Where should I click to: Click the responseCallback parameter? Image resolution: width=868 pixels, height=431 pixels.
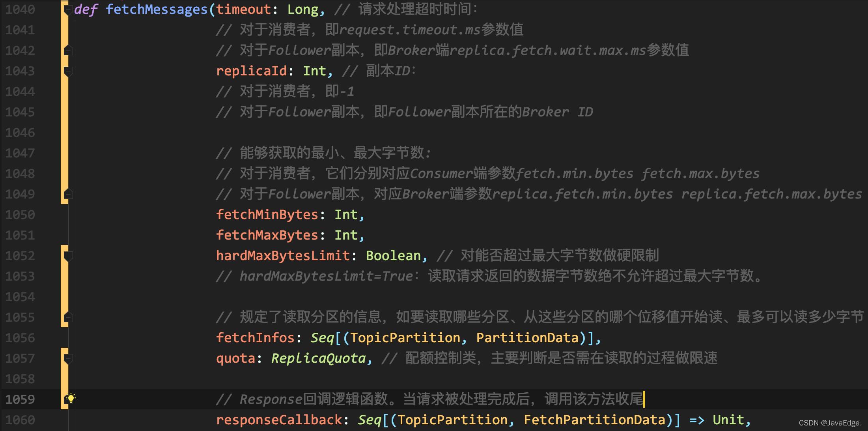point(279,420)
